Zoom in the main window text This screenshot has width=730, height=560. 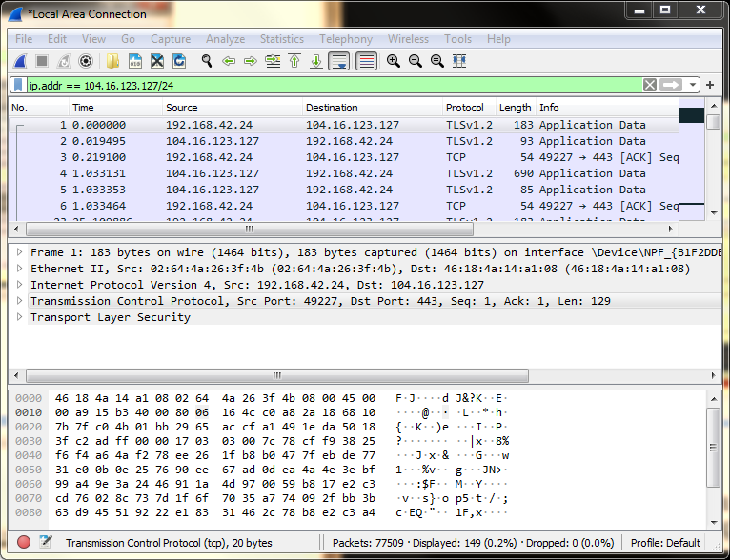394,61
